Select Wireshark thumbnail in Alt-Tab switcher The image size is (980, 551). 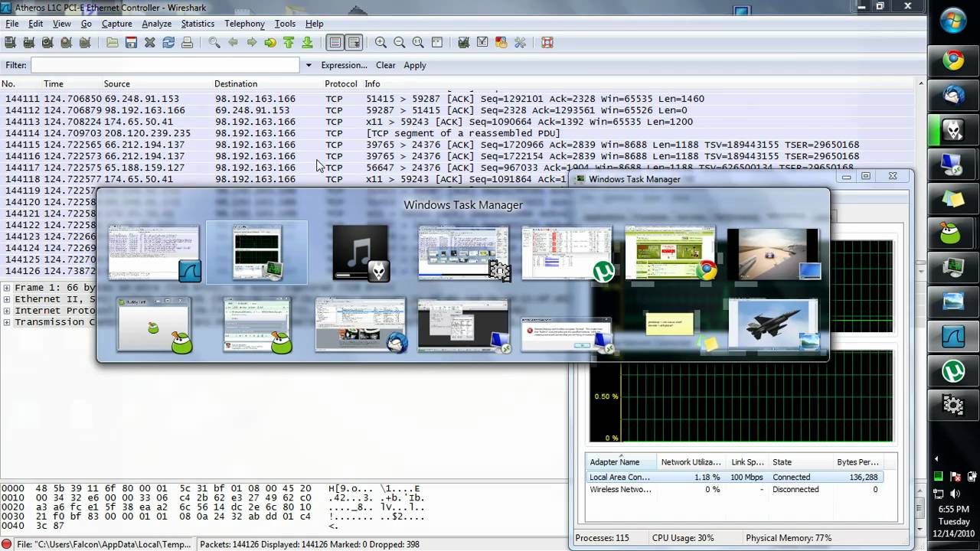pyautogui.click(x=155, y=253)
